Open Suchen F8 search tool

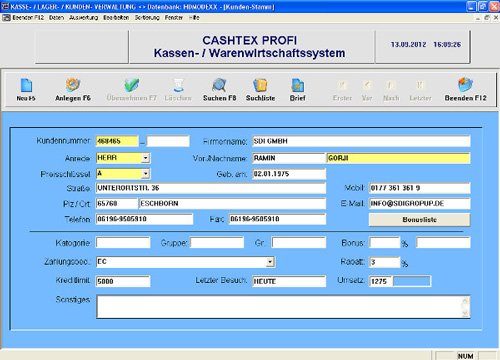219,85
